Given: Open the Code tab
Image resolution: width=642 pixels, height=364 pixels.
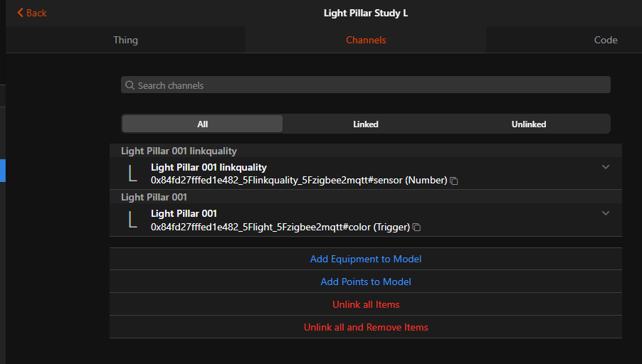Looking at the screenshot, I should click(x=606, y=40).
